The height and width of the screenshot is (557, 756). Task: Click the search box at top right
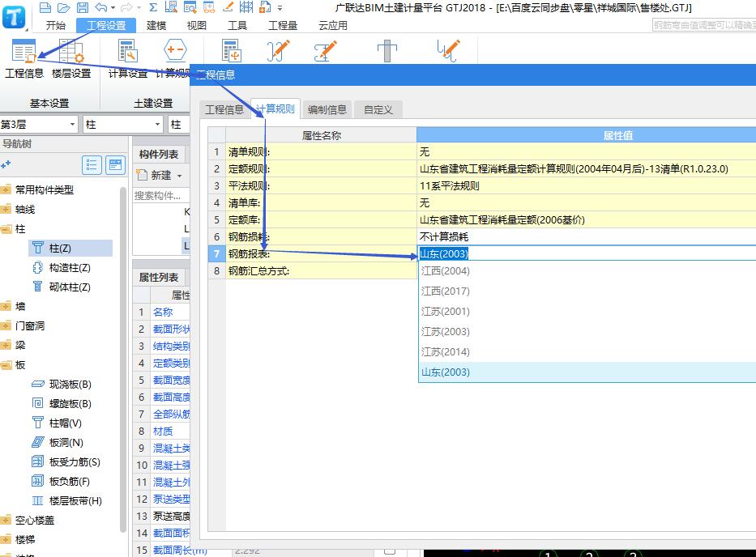(704, 25)
